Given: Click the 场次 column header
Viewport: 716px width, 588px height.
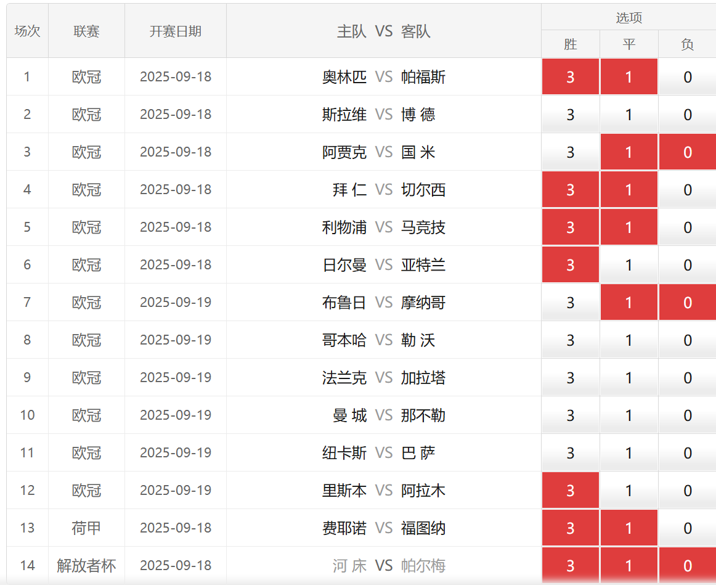Looking at the screenshot, I should pos(27,31).
